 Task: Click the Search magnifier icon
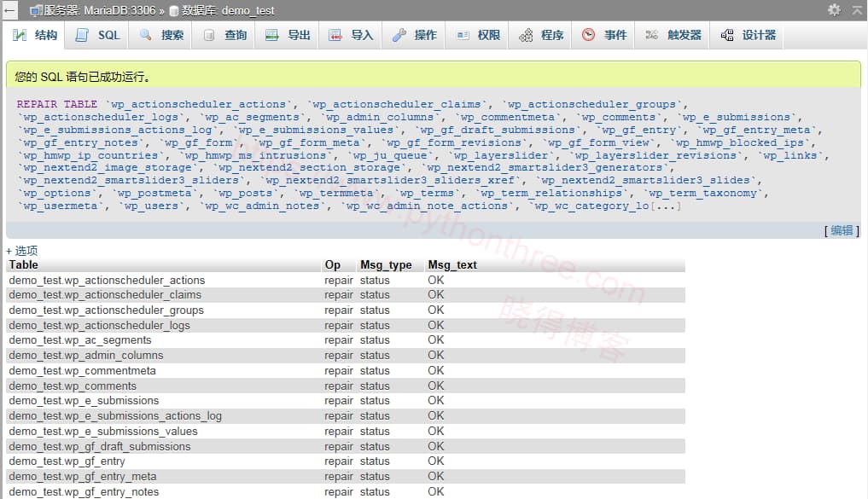(x=146, y=35)
